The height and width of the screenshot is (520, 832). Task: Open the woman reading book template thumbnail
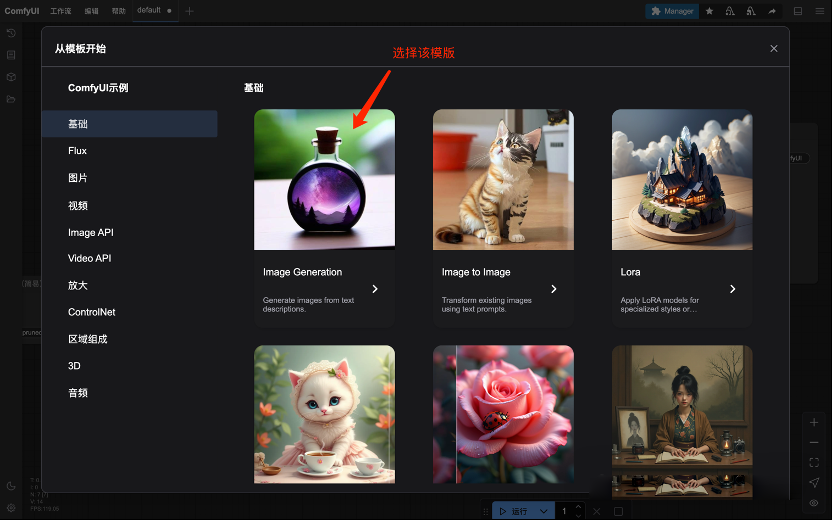coord(682,422)
